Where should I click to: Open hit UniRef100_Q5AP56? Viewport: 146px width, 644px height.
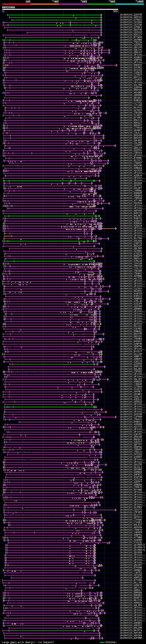tap(131, 347)
